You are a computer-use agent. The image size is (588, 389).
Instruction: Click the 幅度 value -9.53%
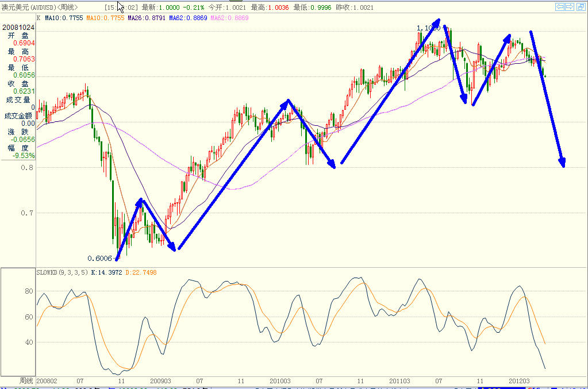coord(24,156)
